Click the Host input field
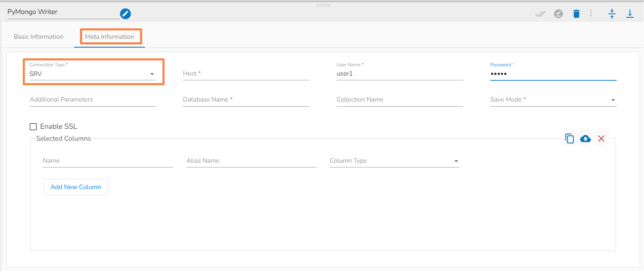The image size is (644, 271). 246,74
